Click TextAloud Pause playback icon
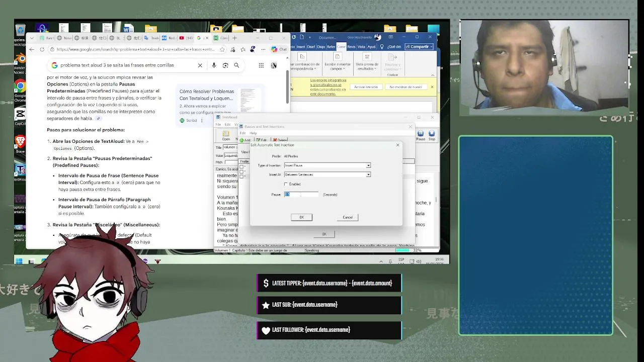Screen dimensions: 644x362 (421, 135)
